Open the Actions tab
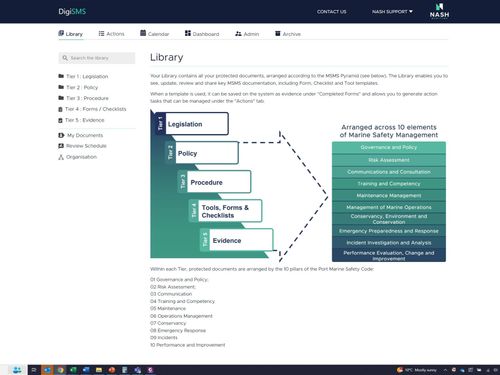The height and width of the screenshot is (375, 500). 111,34
